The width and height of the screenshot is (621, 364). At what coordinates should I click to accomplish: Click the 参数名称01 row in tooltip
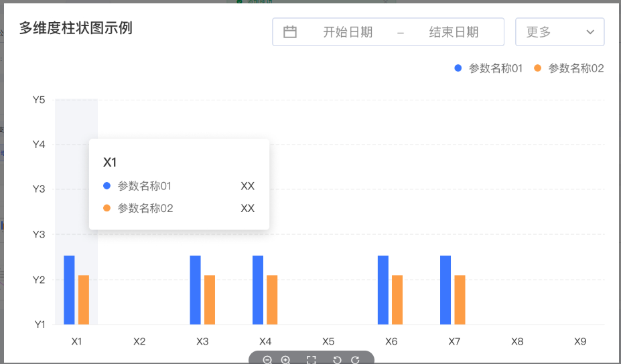click(178, 186)
